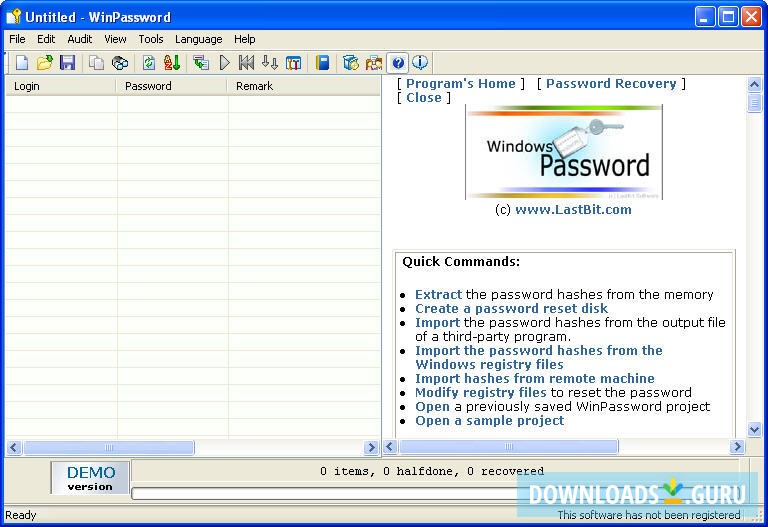Sort by the Password column header
Image resolution: width=768 pixels, height=527 pixels.
pyautogui.click(x=171, y=86)
